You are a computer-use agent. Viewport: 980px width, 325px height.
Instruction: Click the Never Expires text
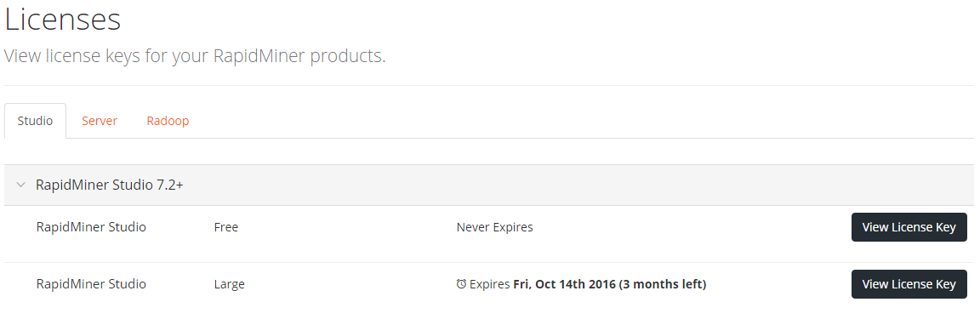coord(494,227)
